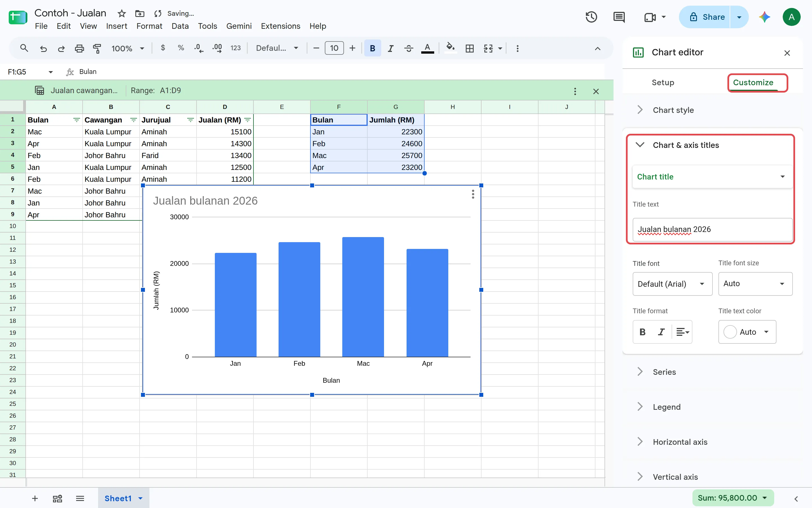Image resolution: width=812 pixels, height=508 pixels.
Task: Click the print icon
Action: [x=79, y=48]
